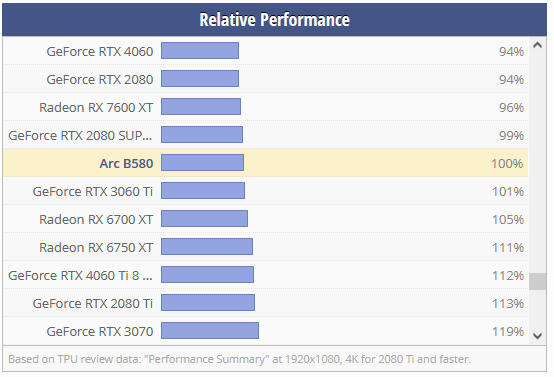554x377 pixels.
Task: Open the GeForce RTX 3060 Ti link
Action: (x=93, y=192)
